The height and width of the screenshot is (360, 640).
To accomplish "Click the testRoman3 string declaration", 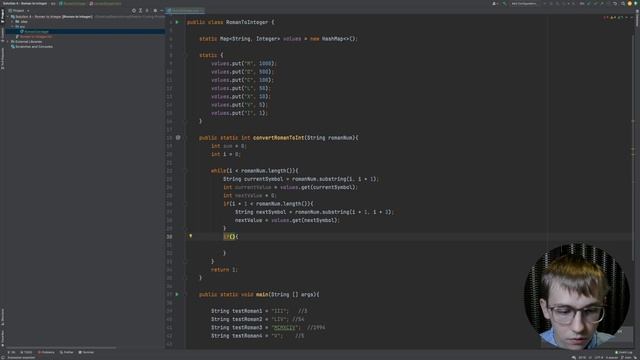I will (256, 327).
